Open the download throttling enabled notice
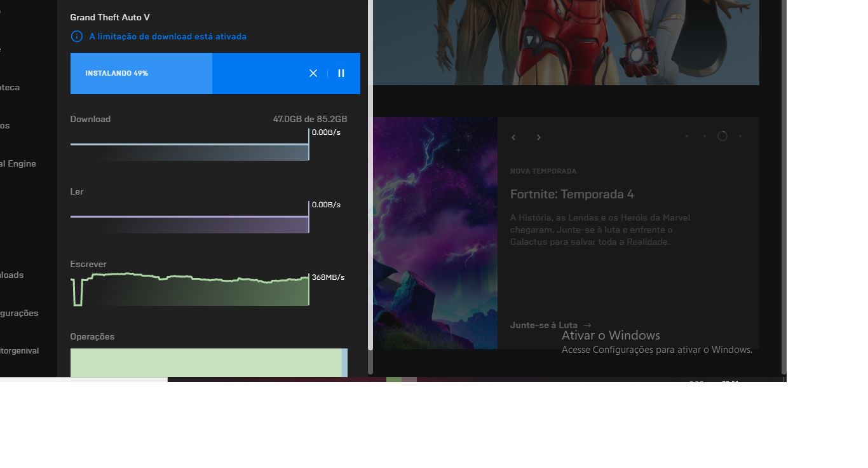 coord(168,37)
